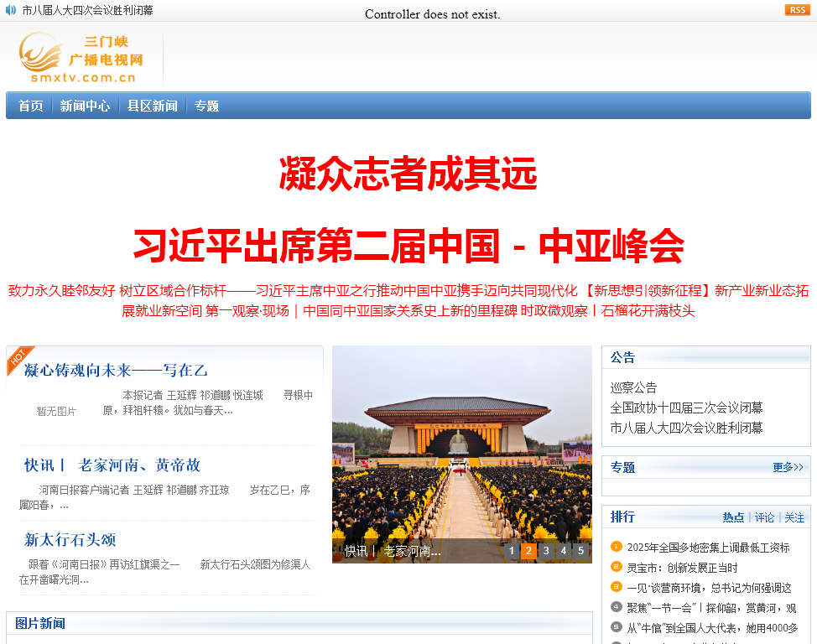
Task: Switch to the 评论 tab in 排行
Action: point(764,517)
